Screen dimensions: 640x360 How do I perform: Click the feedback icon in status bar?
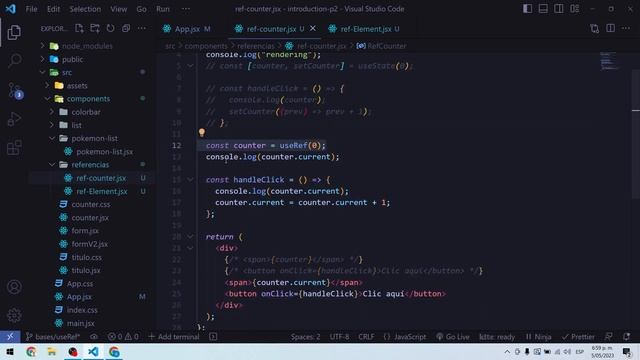(609, 337)
